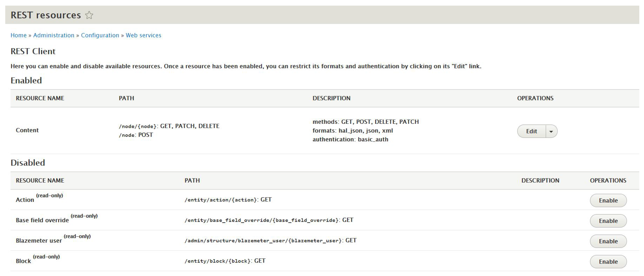Click the Path header in Disabled table
The width and height of the screenshot is (644, 276).
tap(192, 180)
